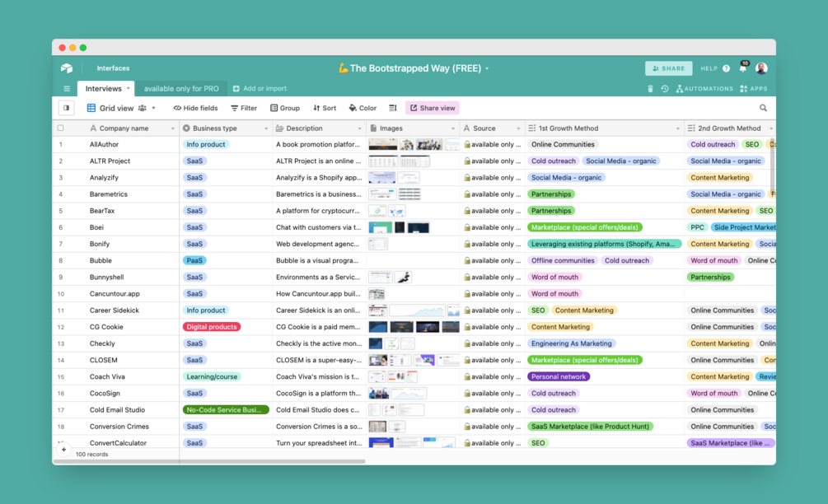
Task: Open the search magnifier icon
Action: click(763, 108)
